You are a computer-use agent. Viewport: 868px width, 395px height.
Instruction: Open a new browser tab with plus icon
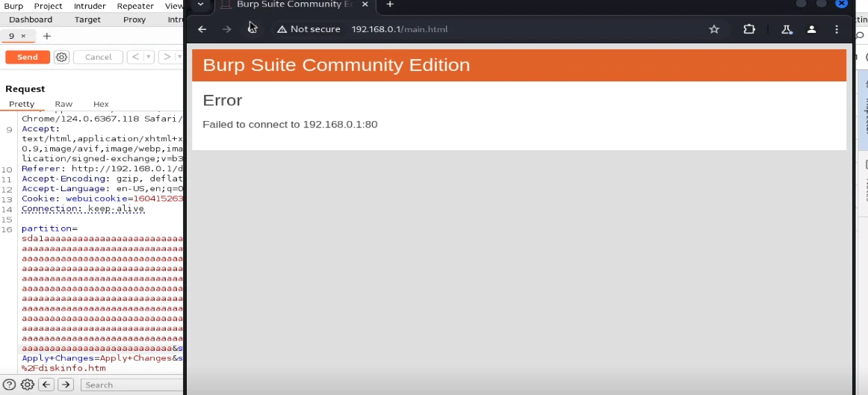[x=390, y=4]
